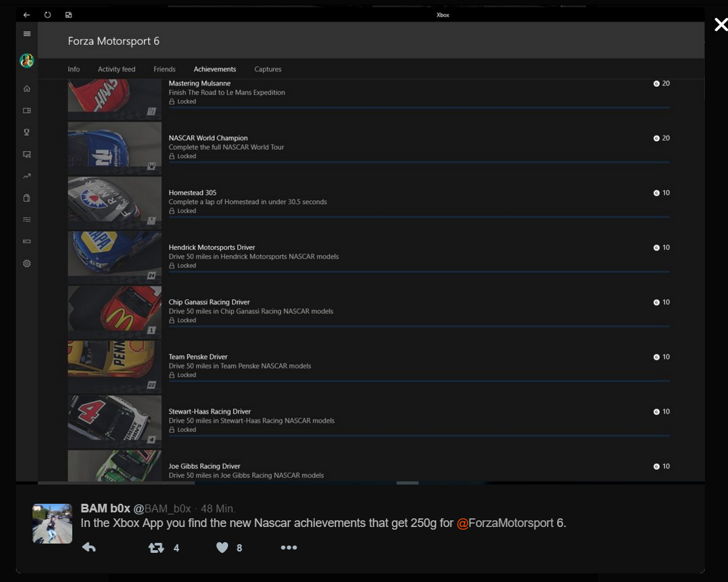This screenshot has height=582, width=728.
Task: Click the NASCAR World Champion achievement thumbnail
Action: pos(115,148)
